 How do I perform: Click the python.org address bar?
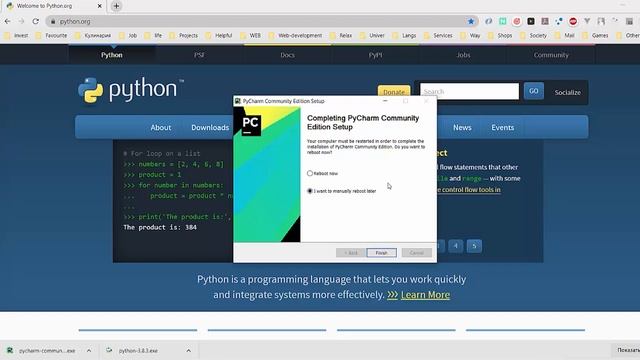261,21
